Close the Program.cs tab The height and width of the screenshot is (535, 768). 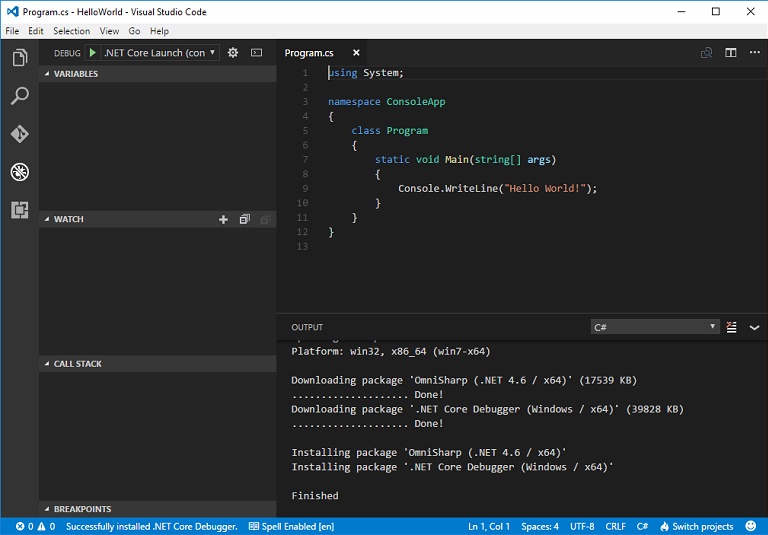[x=356, y=52]
